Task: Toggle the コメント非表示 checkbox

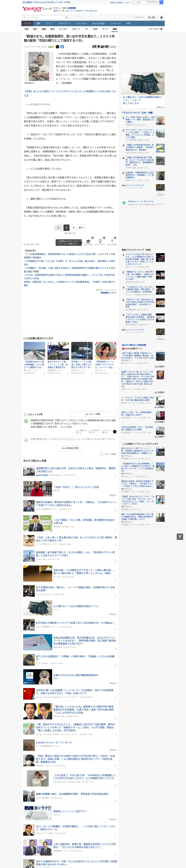Action: click(x=102, y=454)
